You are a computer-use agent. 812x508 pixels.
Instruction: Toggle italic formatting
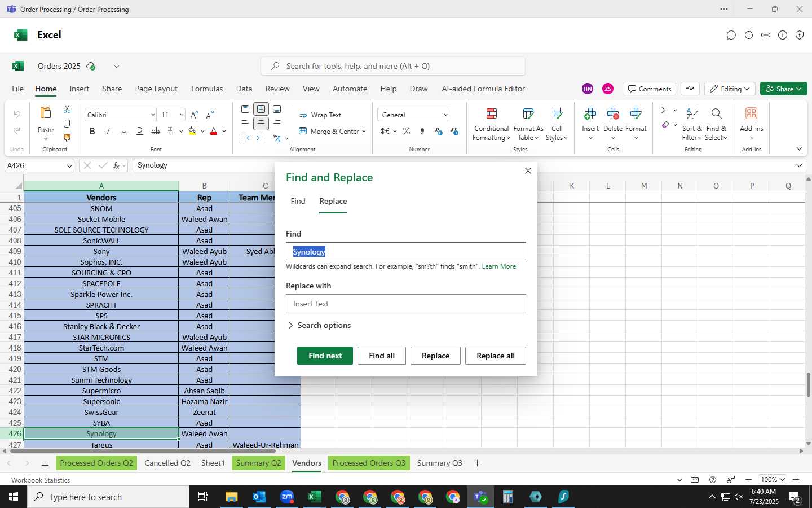point(108,131)
